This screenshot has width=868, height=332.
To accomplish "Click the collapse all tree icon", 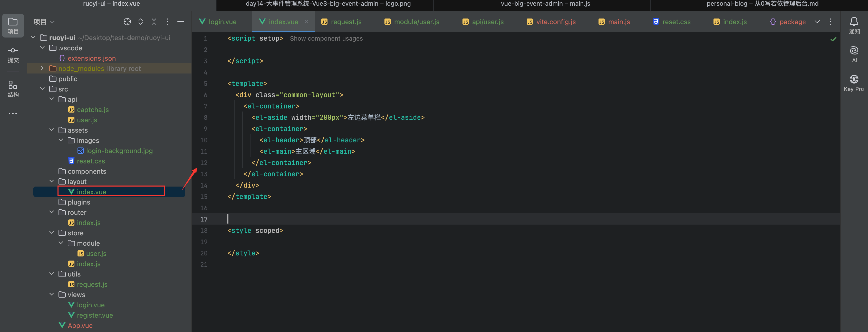I will [x=154, y=22].
